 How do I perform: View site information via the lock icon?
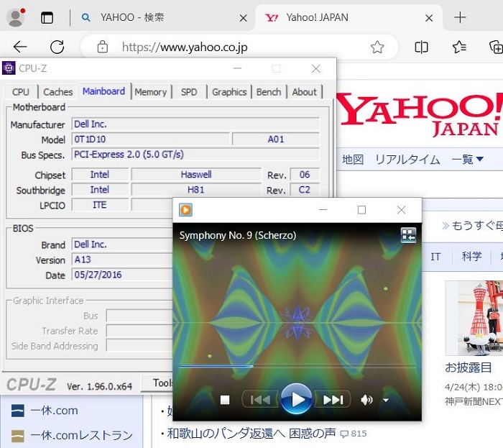[x=102, y=47]
